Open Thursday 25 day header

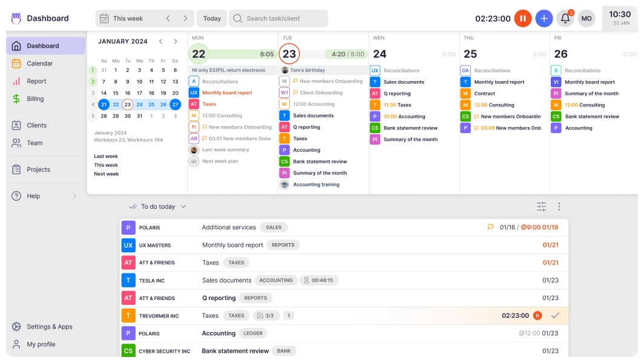470,54
